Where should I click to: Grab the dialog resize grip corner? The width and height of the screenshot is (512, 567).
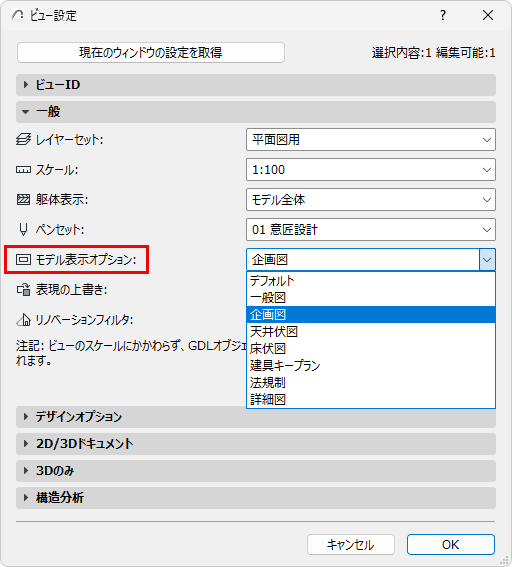(x=505, y=560)
